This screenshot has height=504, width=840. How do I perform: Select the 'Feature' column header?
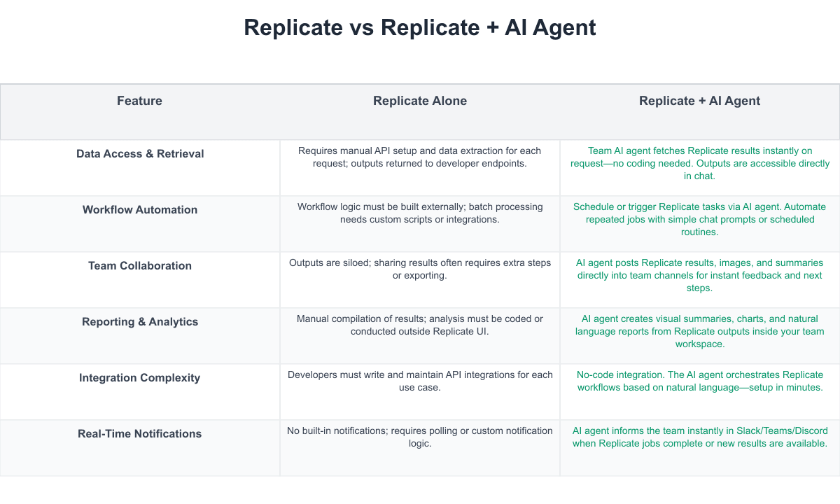(139, 101)
